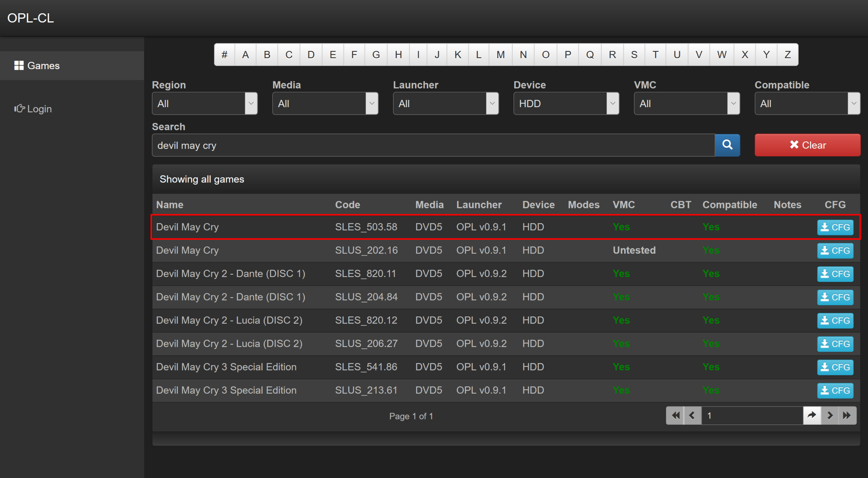Viewport: 868px width, 478px height.
Task: Filter games starting with letter L
Action: [479, 55]
